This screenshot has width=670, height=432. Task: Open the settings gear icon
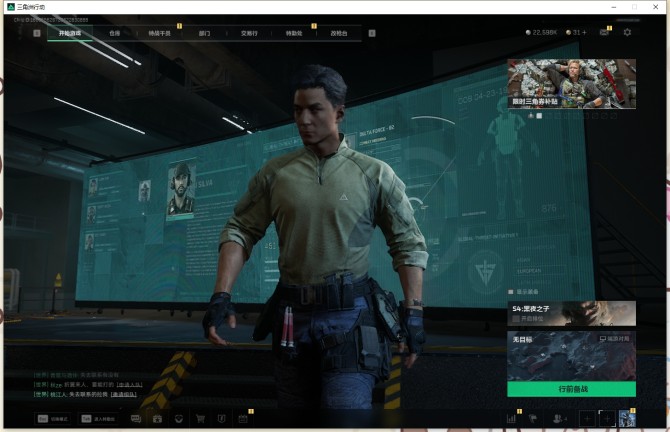point(627,32)
